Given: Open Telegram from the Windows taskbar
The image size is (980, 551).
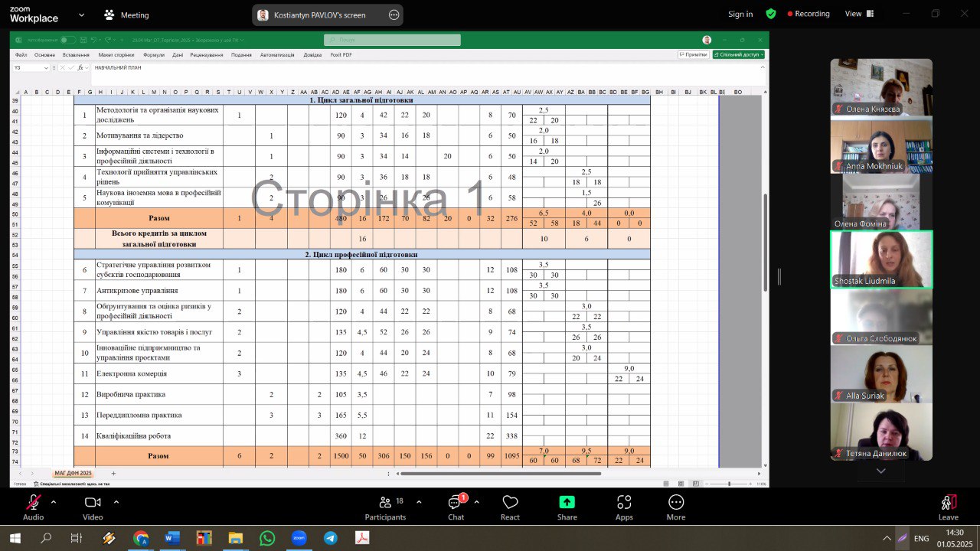Looking at the screenshot, I should 330,538.
